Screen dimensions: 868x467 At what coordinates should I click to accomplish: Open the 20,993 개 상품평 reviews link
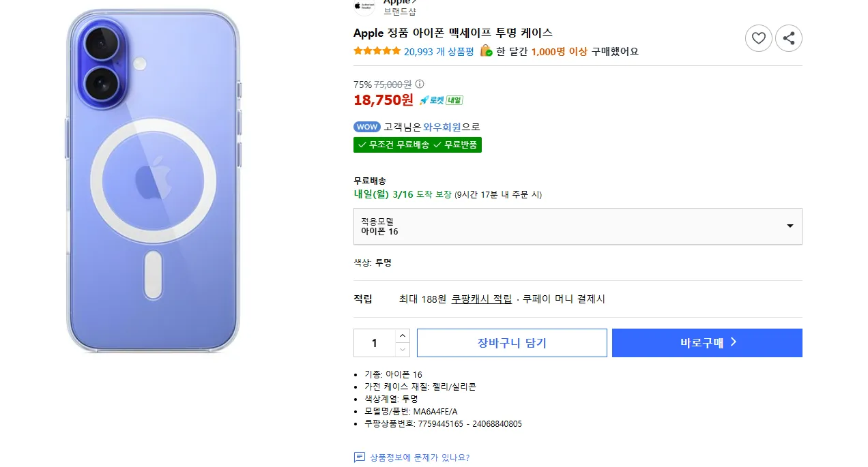pos(439,52)
